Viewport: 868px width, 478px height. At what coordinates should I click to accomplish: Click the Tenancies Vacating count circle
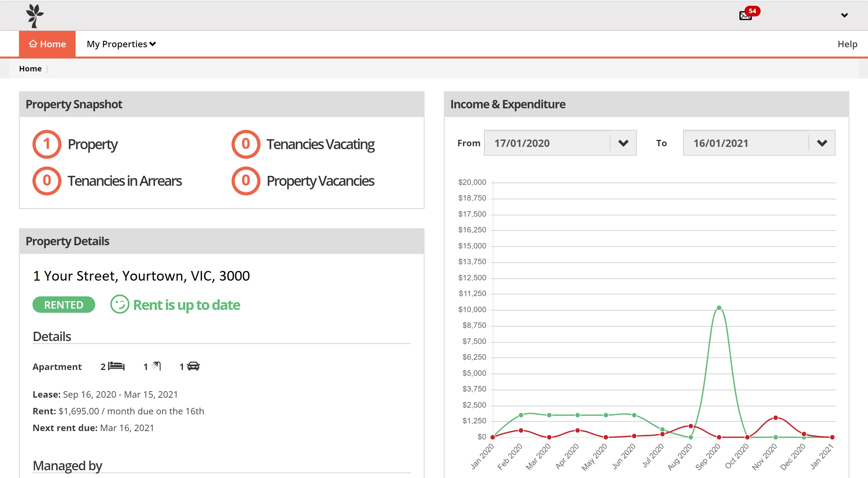tap(246, 144)
